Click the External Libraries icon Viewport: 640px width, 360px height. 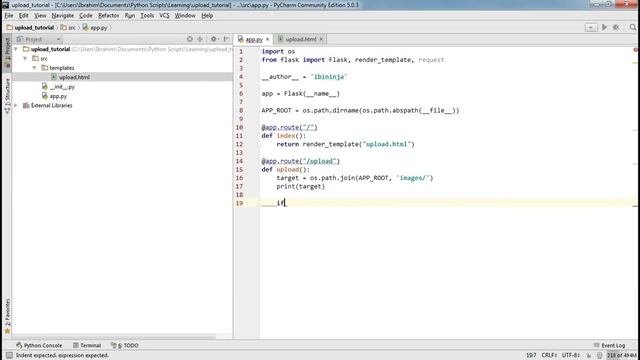(x=26, y=105)
